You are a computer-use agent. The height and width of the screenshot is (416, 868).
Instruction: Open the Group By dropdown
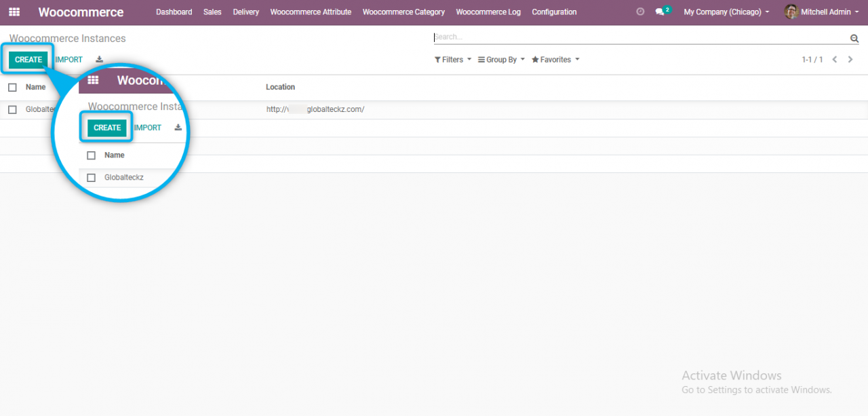click(500, 60)
